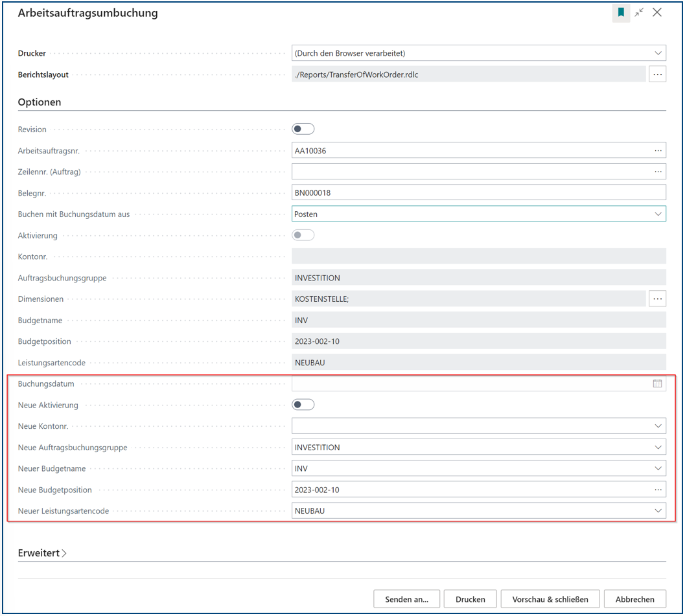Click the Abbrechen button
This screenshot has height=616, width=685.
634,599
